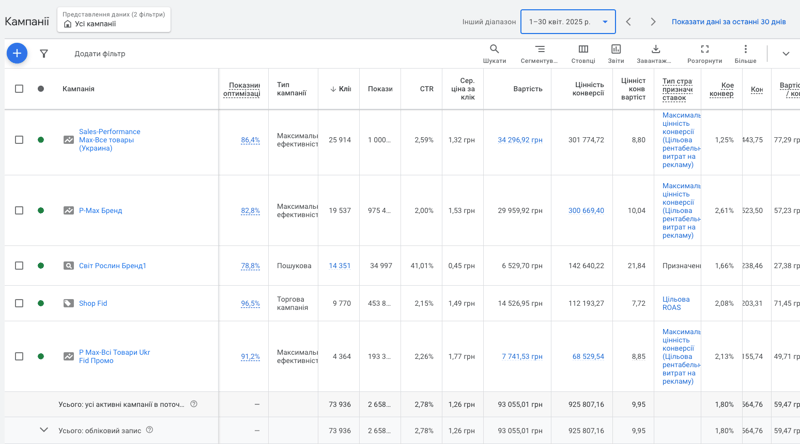
Task: Go to previous date range arrow
Action: coord(629,22)
